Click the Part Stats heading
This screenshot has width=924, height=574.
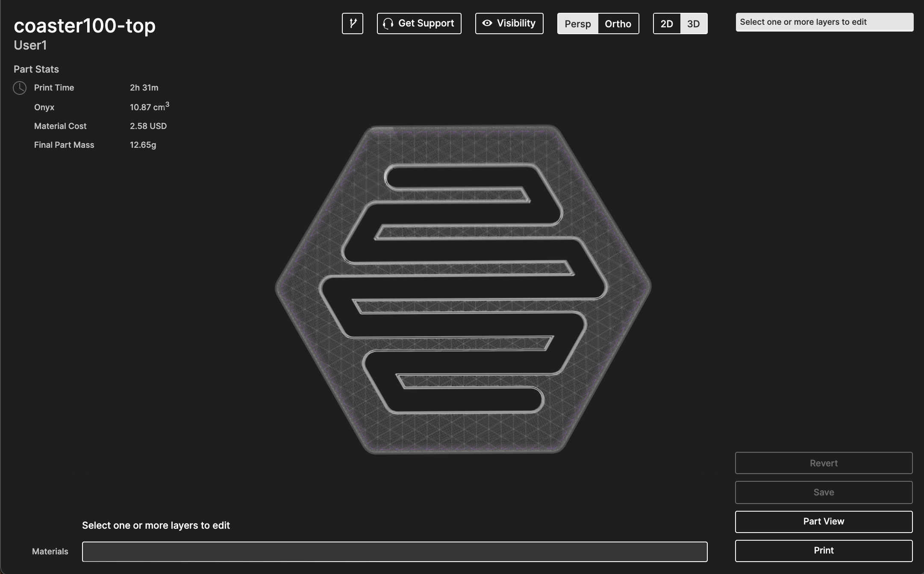[x=36, y=69]
